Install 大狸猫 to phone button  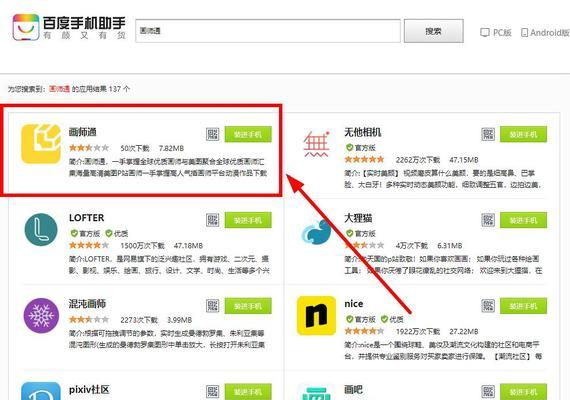(523, 220)
